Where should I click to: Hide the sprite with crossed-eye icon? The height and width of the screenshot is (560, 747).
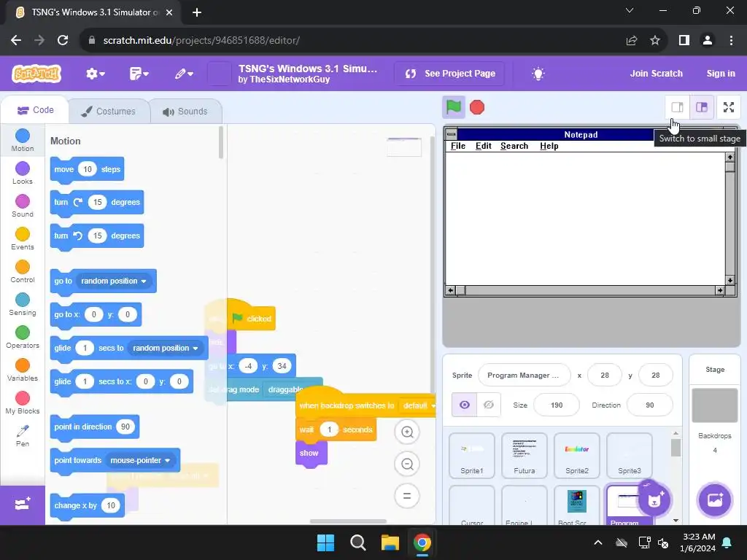click(x=488, y=405)
